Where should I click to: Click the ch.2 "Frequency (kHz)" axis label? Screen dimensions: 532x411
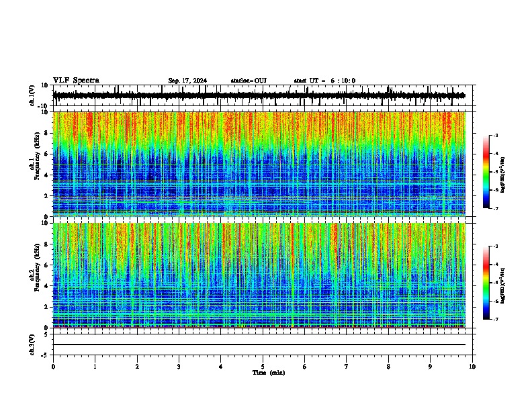tap(37, 267)
